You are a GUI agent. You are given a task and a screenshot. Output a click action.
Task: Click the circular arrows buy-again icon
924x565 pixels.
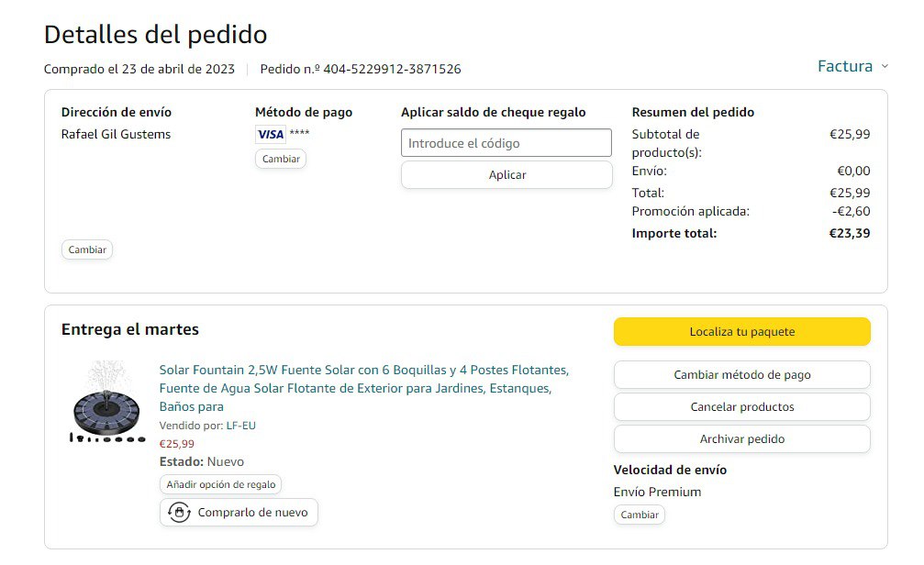(x=179, y=513)
